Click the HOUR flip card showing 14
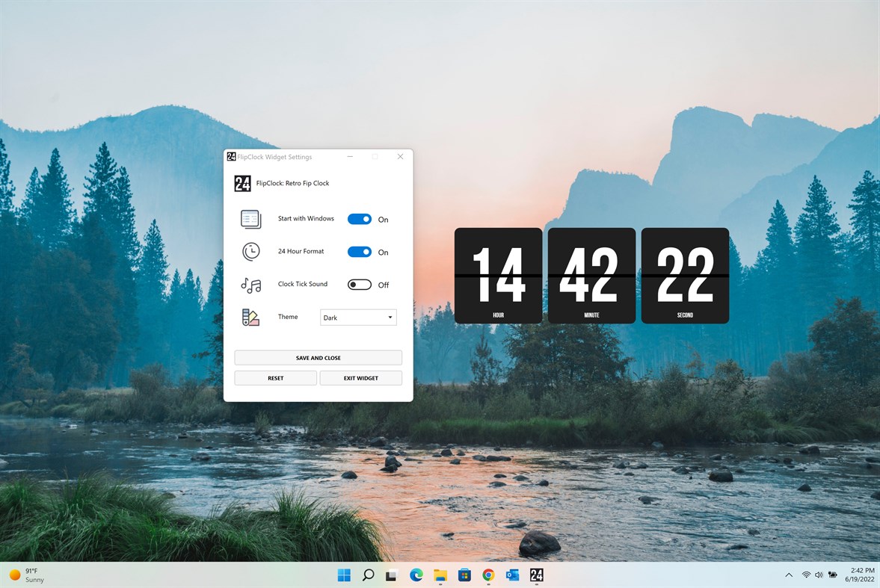 (498, 275)
